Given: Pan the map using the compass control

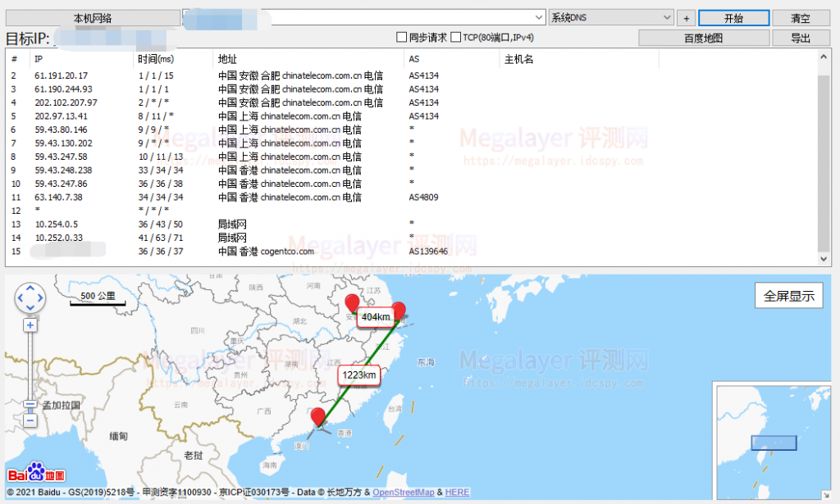Looking at the screenshot, I should click(30, 297).
